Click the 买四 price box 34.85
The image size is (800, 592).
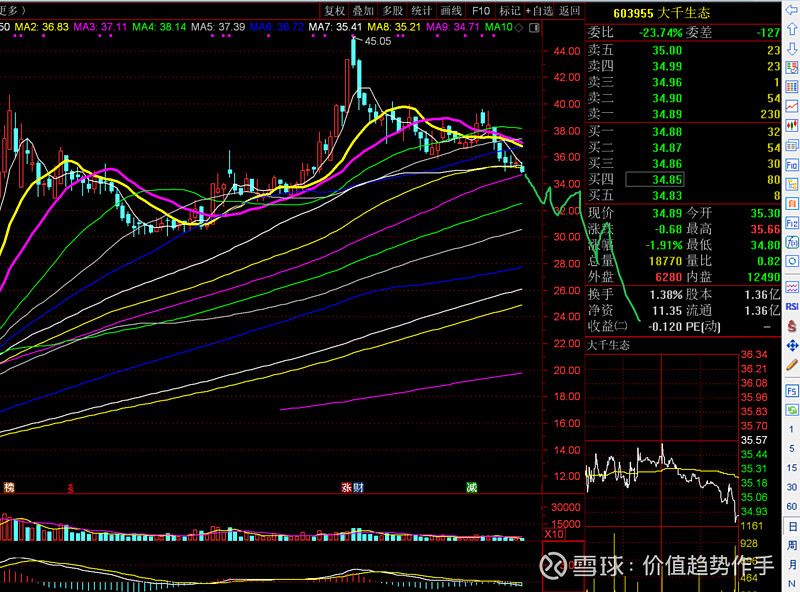(x=655, y=179)
